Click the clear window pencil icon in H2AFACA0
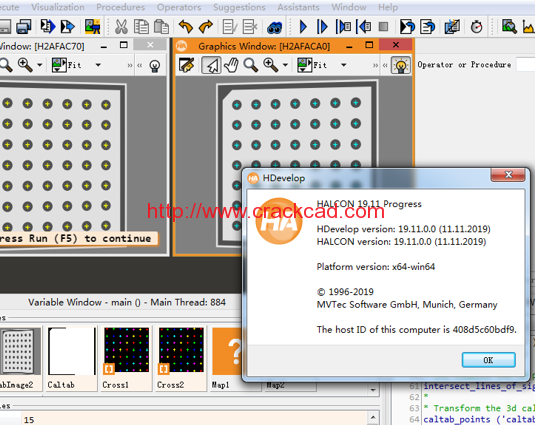Image resolution: width=535 pixels, height=425 pixels. point(186,65)
